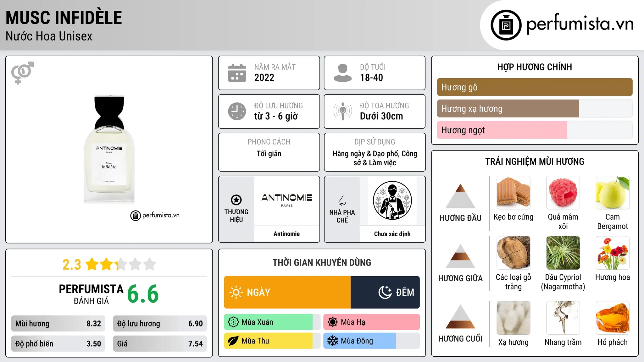Click the star badge icon above Thương hiệu

click(236, 200)
